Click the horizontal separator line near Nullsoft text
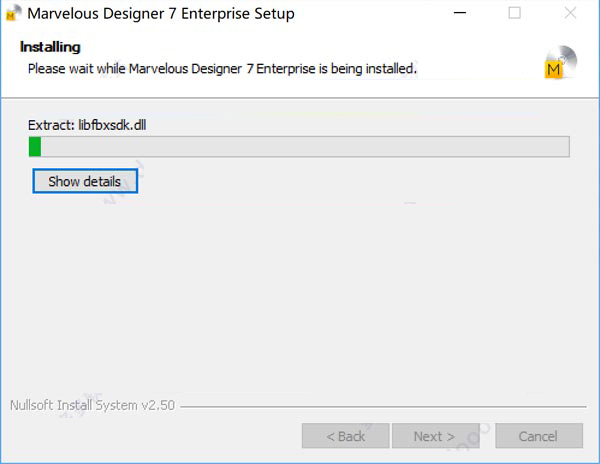The image size is (600, 464). click(380, 407)
